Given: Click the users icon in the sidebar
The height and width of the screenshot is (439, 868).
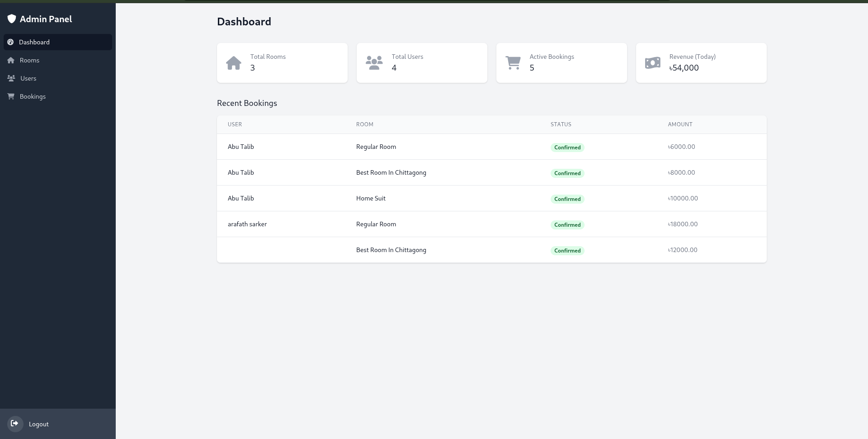Looking at the screenshot, I should 11,78.
